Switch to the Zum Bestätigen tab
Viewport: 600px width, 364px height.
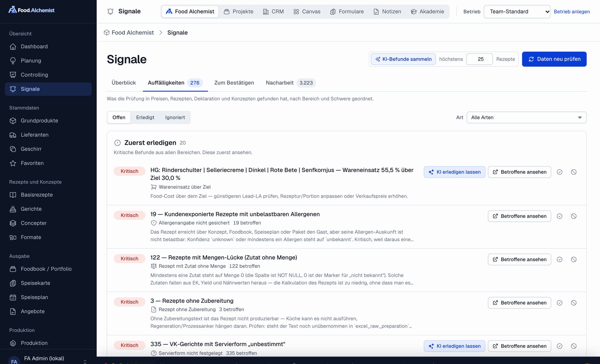[234, 83]
